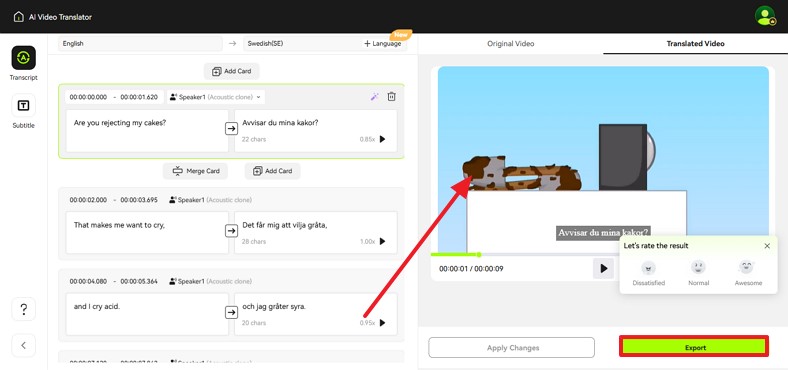Screen dimensions: 788x370
Task: Play audio for 'och jag gråter syra.'
Action: point(382,323)
